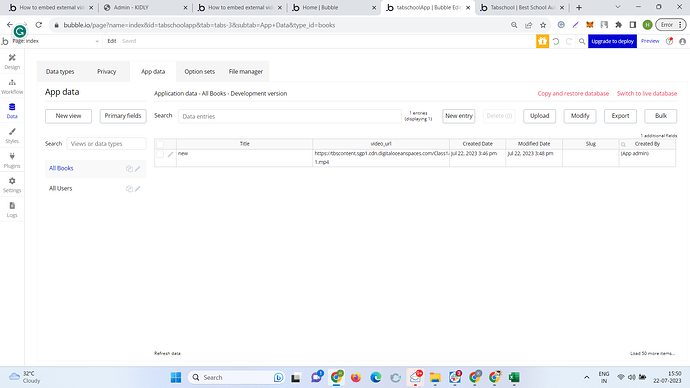The width and height of the screenshot is (690, 388).
Task: Open the Workflow section icon
Action: [x=12, y=87]
